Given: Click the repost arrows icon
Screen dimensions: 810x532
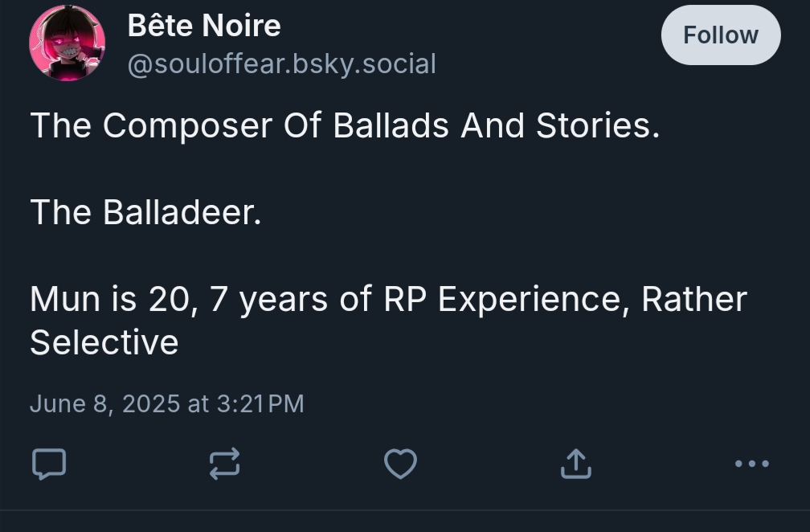Looking at the screenshot, I should [x=224, y=464].
